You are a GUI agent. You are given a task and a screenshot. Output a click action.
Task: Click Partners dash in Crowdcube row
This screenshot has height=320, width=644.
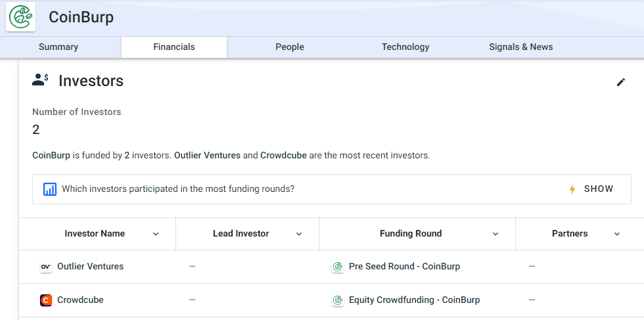[x=532, y=300]
